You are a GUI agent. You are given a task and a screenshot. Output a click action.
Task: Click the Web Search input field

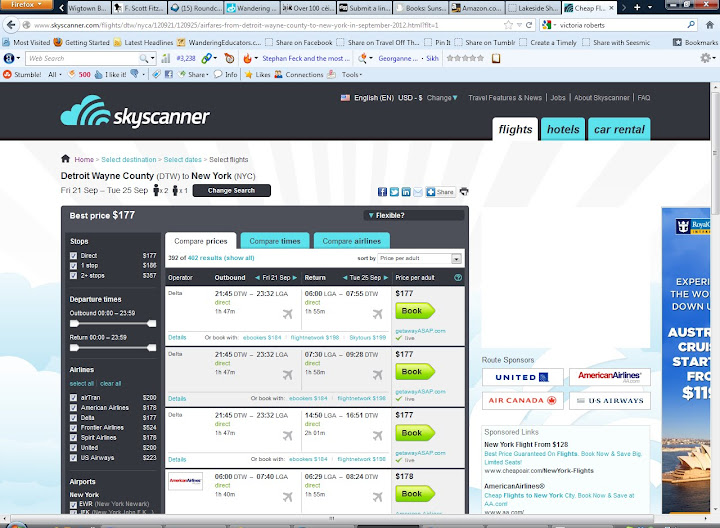pyautogui.click(x=83, y=58)
